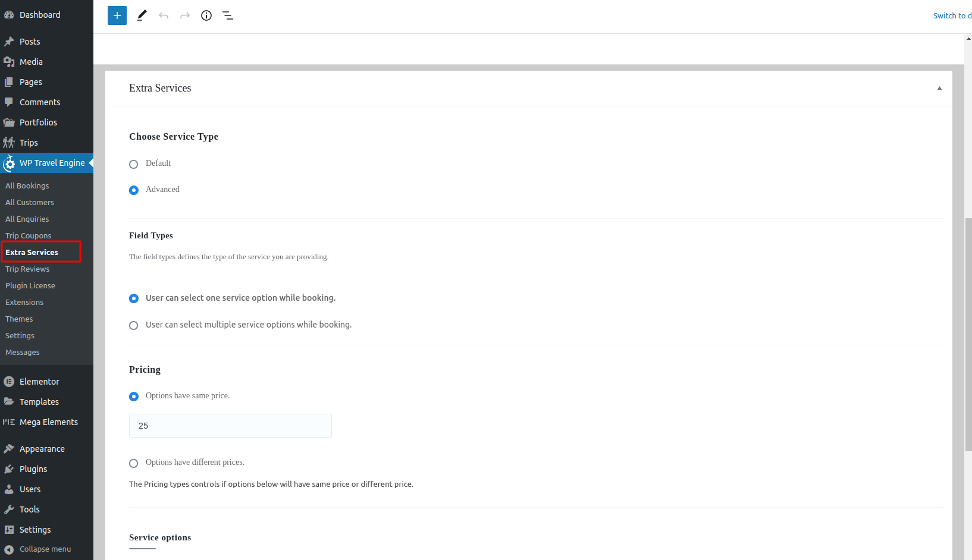Open the List View outline icon
Image resolution: width=972 pixels, height=560 pixels.
pyautogui.click(x=228, y=15)
